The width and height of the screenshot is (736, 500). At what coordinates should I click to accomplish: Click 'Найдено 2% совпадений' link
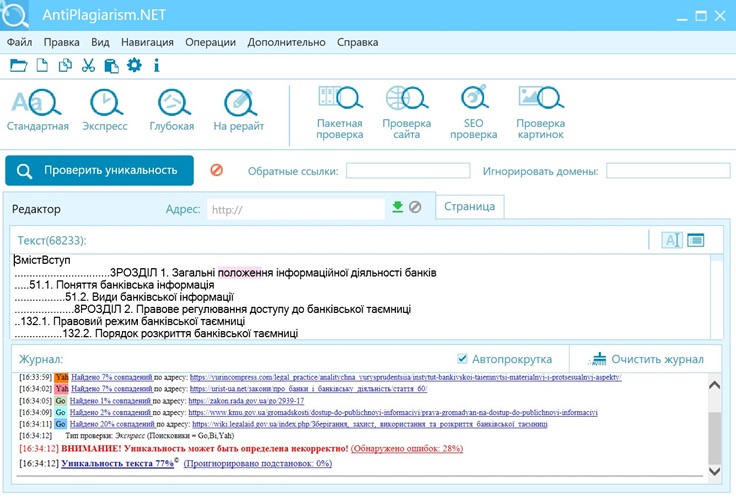[x=110, y=413]
